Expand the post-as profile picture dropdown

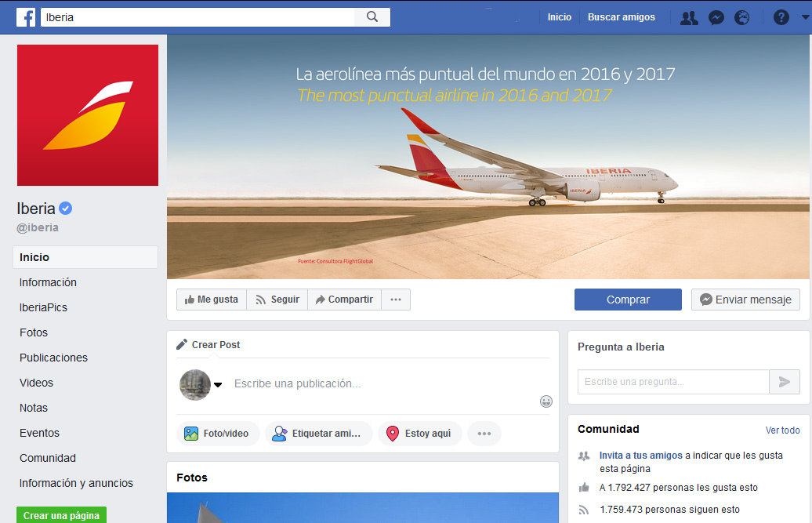pyautogui.click(x=218, y=384)
